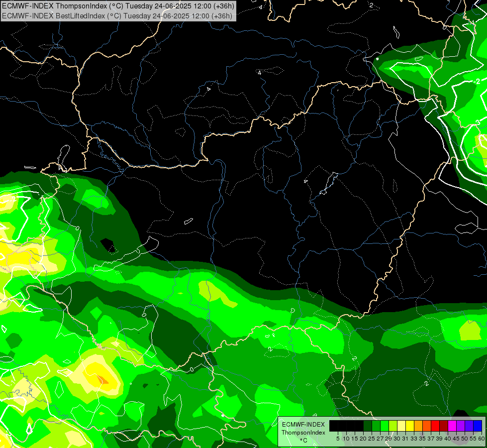Click the legend tick value 27
Viewport: 487px width, 448px height.
tap(380, 439)
